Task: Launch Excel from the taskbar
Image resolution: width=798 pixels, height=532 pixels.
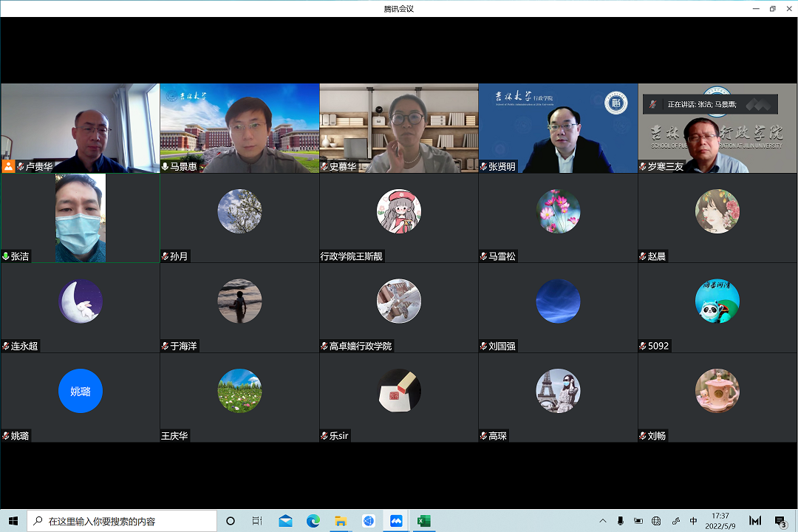Action: (423, 521)
